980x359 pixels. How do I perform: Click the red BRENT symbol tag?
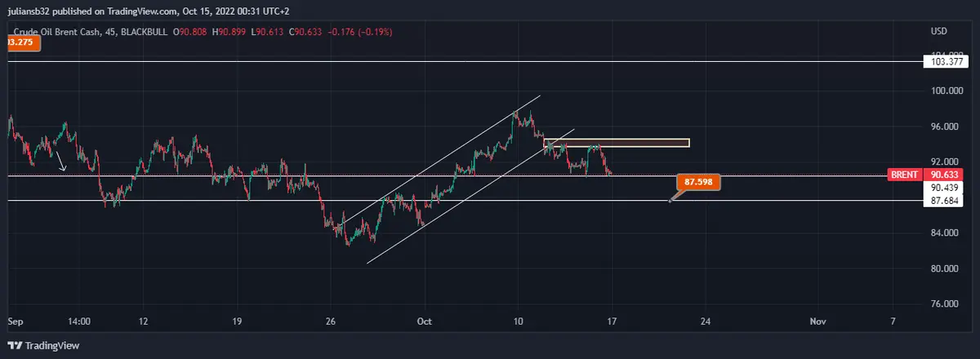click(x=905, y=175)
